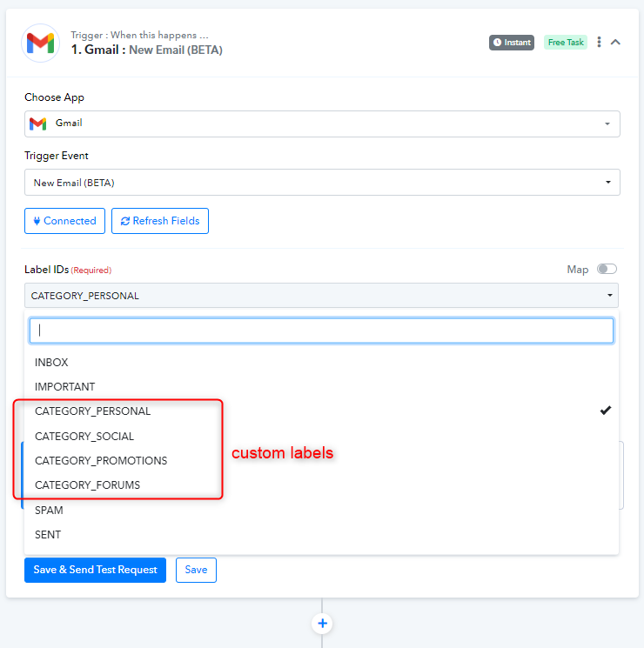This screenshot has height=648, width=644.
Task: Collapse the trigger step with chevron
Action: coord(615,42)
